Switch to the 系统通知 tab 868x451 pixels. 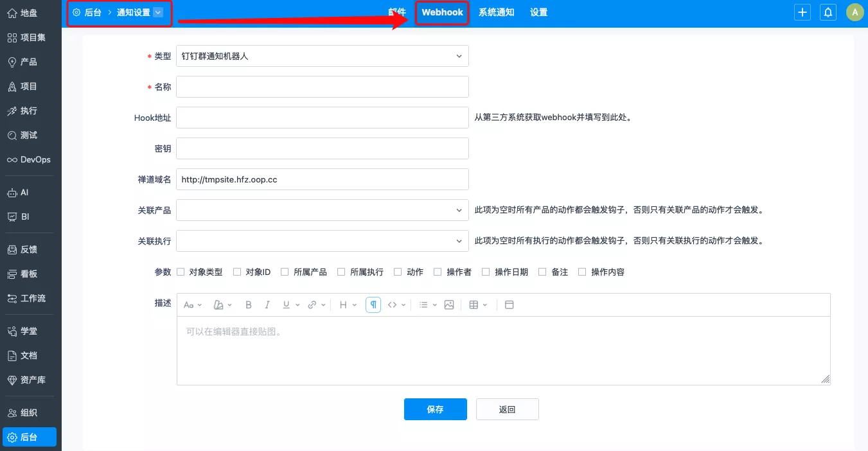click(496, 12)
